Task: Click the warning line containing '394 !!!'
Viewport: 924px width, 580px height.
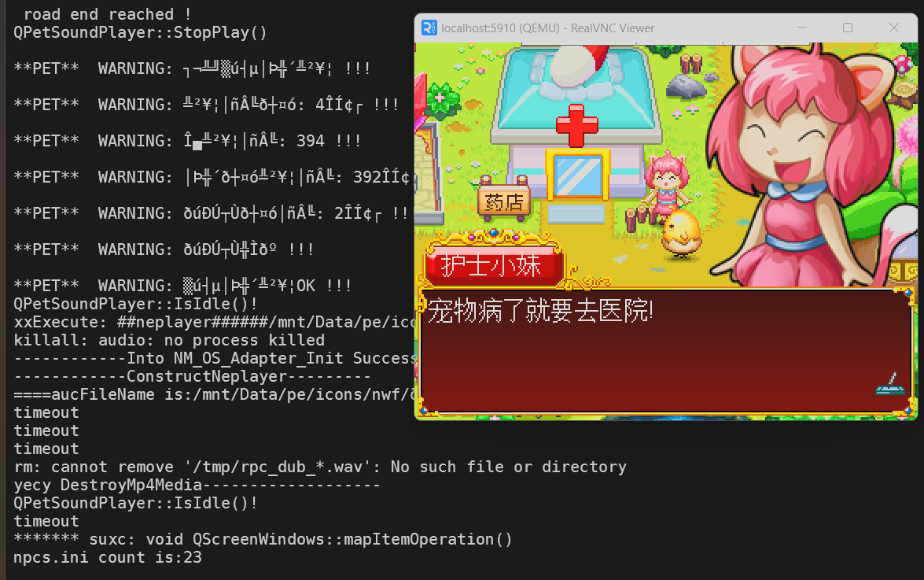Action: point(187,141)
